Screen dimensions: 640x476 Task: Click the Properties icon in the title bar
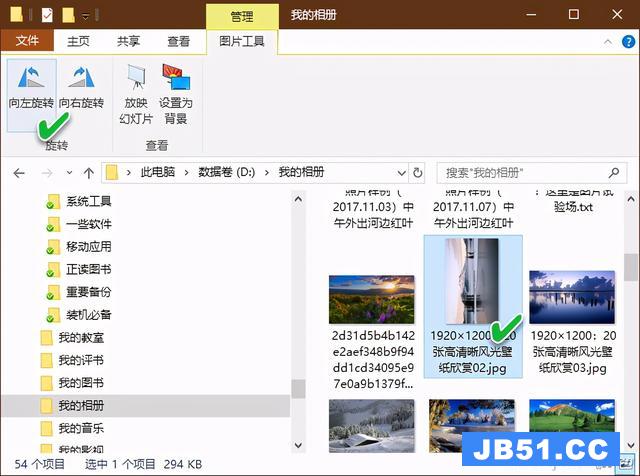(x=46, y=15)
